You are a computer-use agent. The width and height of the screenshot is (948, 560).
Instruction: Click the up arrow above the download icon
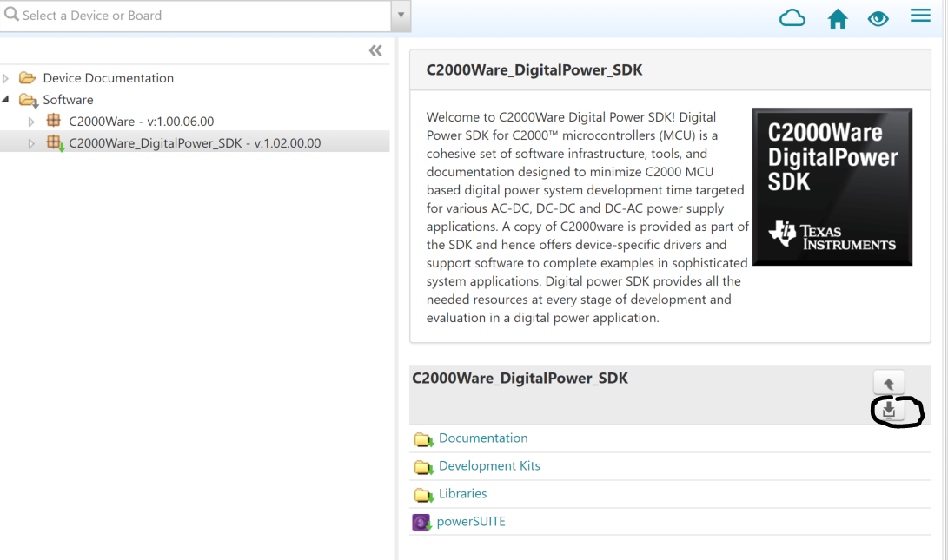click(x=889, y=381)
